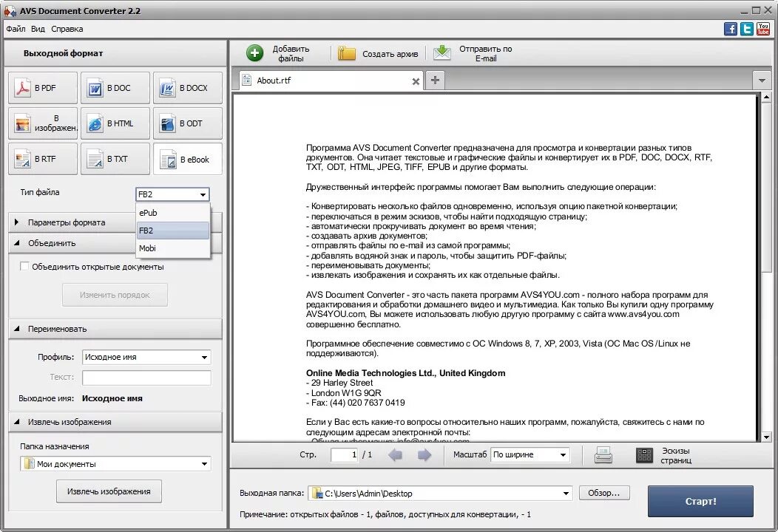Click the Текст input field
The height and width of the screenshot is (532, 778).
(x=146, y=378)
